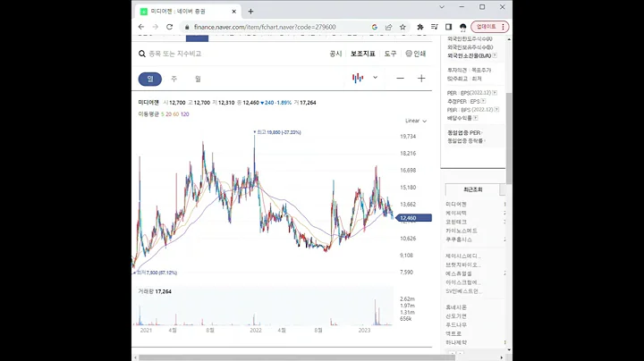Open 에스휴얼셀 in recent list
The image size is (644, 361).
point(459,273)
